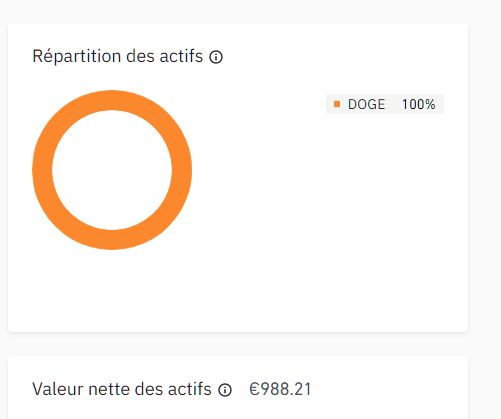This screenshot has width=501, height=419.
Task: Open the info tooltip for Valeur nette des actifs
Action: pyautogui.click(x=225, y=390)
